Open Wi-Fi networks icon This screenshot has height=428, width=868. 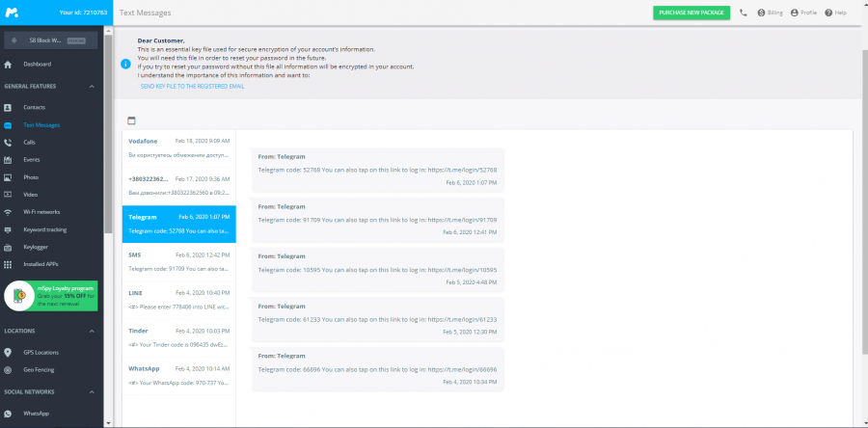[8, 212]
